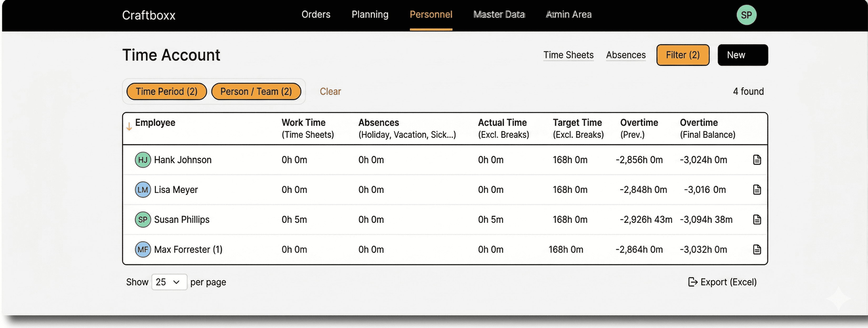
Task: Click the black New button
Action: [x=742, y=55]
